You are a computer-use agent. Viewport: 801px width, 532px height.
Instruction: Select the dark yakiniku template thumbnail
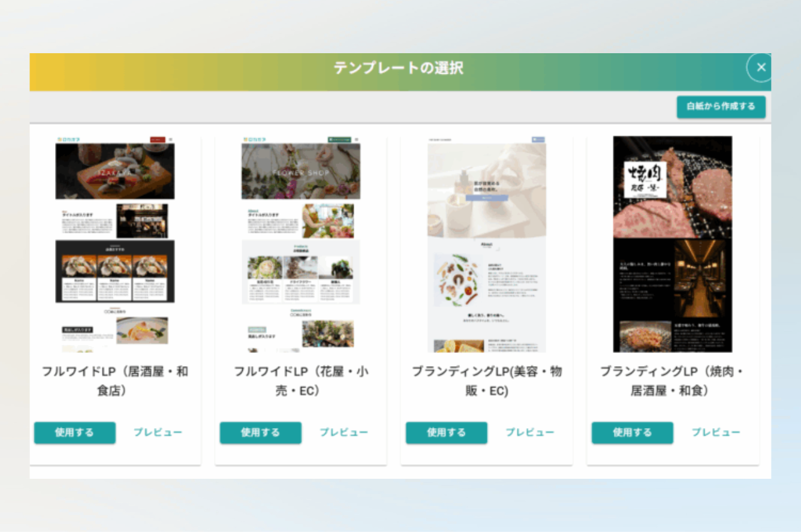673,244
